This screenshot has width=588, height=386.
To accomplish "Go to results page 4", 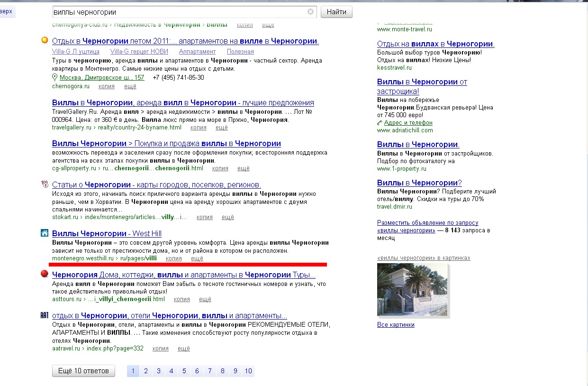I will click(172, 371).
